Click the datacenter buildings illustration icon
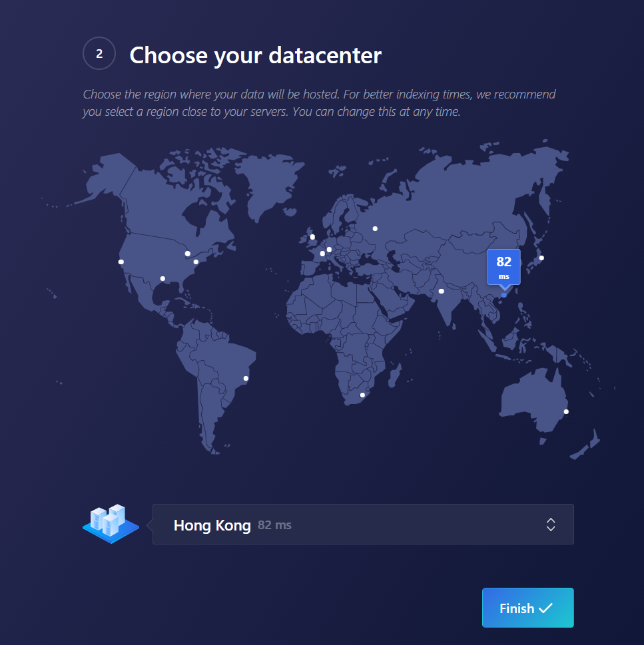Viewport: 644px width, 645px height. click(111, 524)
